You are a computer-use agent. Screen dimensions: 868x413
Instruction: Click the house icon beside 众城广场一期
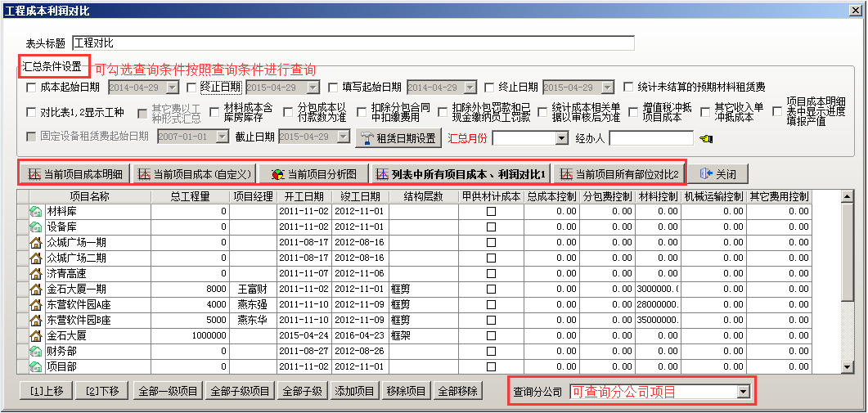36,242
